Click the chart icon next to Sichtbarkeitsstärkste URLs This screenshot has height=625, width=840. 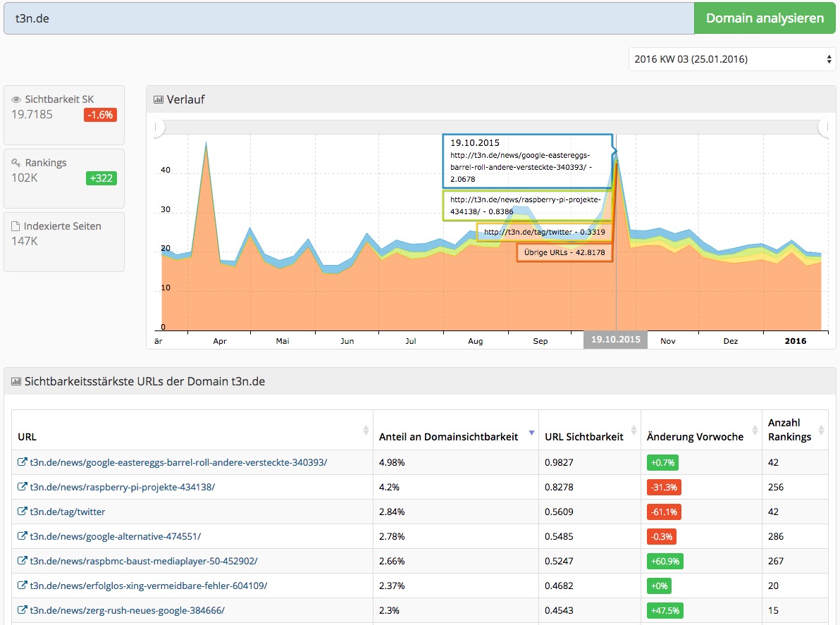click(16, 382)
